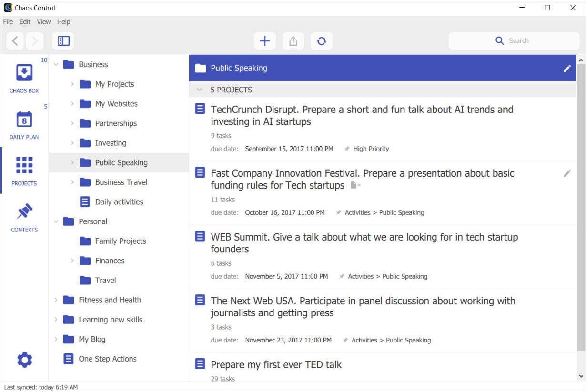Expand the Fitness and Health folder

tap(56, 300)
